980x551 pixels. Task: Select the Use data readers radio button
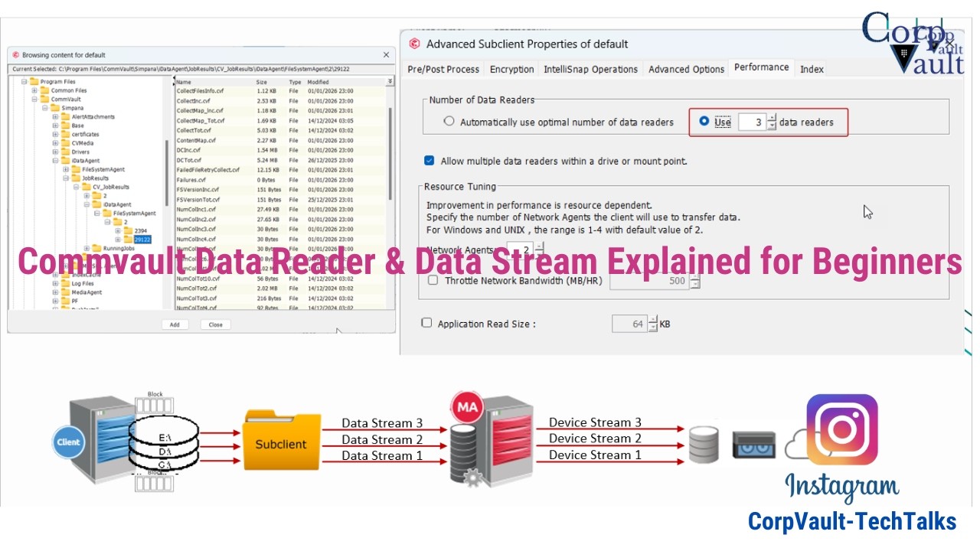click(x=704, y=121)
